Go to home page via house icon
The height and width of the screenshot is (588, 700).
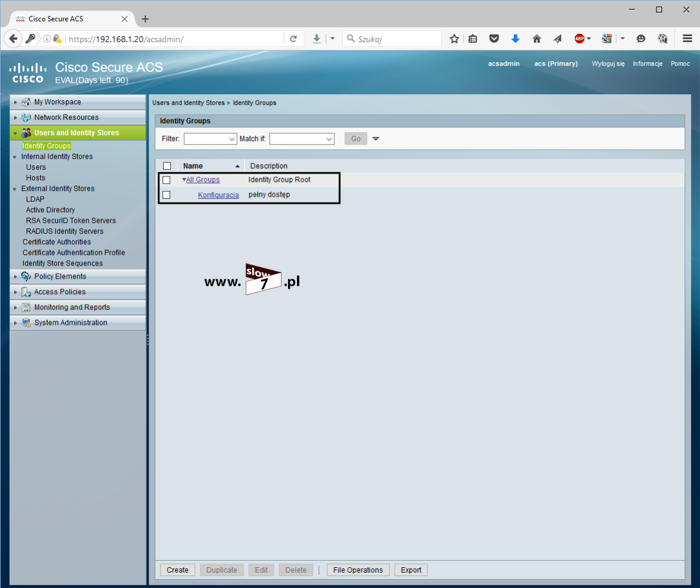tap(536, 39)
